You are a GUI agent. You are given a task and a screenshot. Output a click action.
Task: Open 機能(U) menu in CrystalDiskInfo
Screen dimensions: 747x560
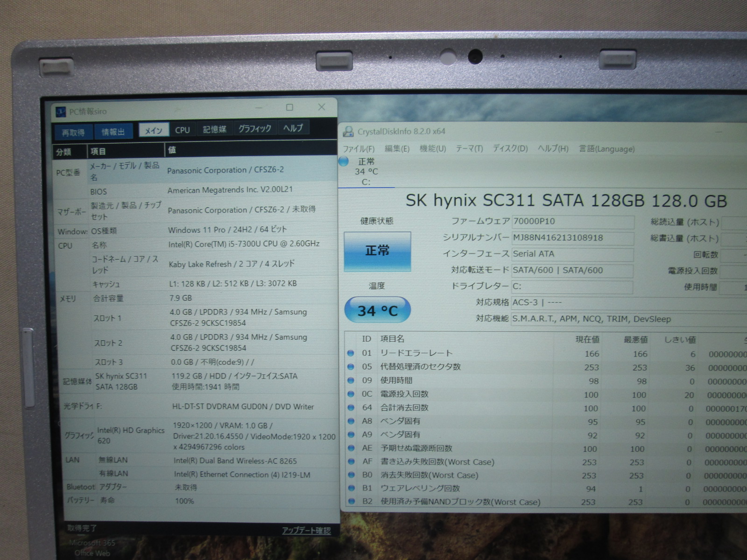(433, 149)
